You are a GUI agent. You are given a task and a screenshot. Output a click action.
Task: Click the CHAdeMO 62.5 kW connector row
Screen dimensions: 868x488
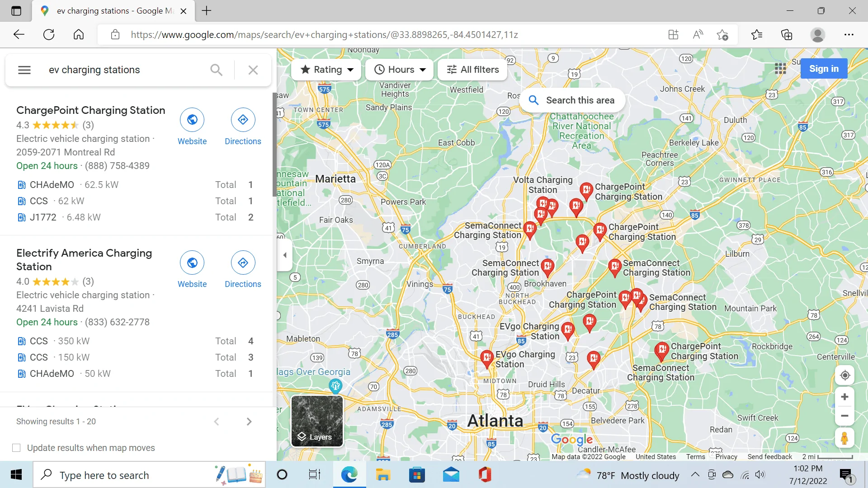[135, 185]
